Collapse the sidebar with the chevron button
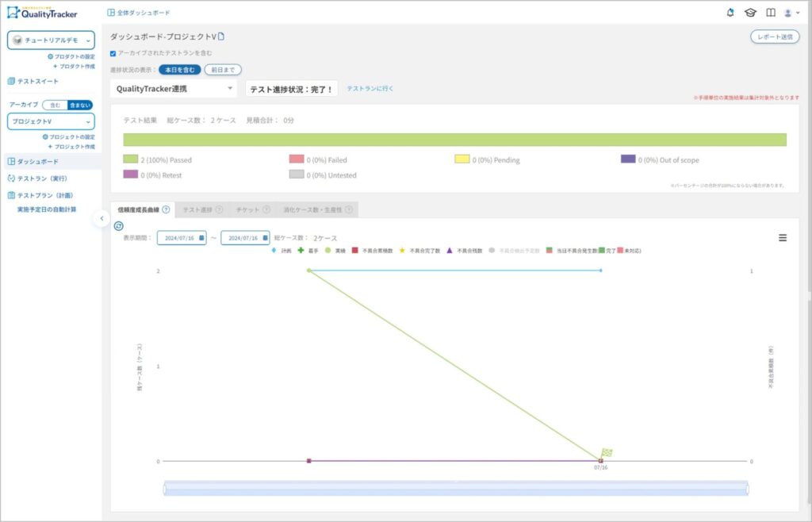812x522 pixels. [101, 218]
